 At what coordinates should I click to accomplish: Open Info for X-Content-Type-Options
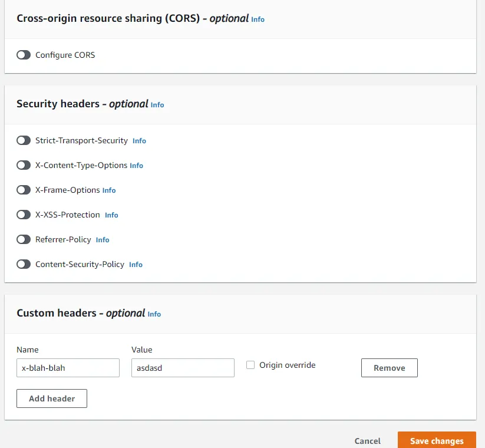[136, 166]
